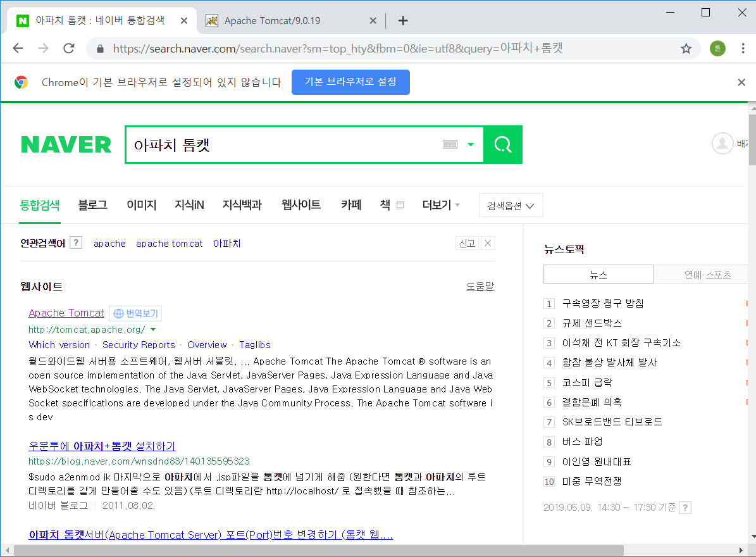Viewport: 756px width, 557px height.
Task: Close the Apache Tomcat/9.0.19 tab
Action: (x=373, y=21)
